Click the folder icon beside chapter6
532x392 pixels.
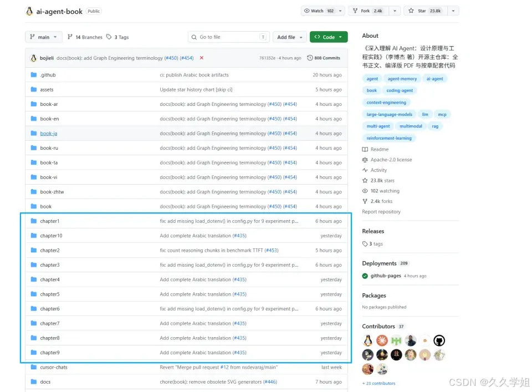pos(34,308)
